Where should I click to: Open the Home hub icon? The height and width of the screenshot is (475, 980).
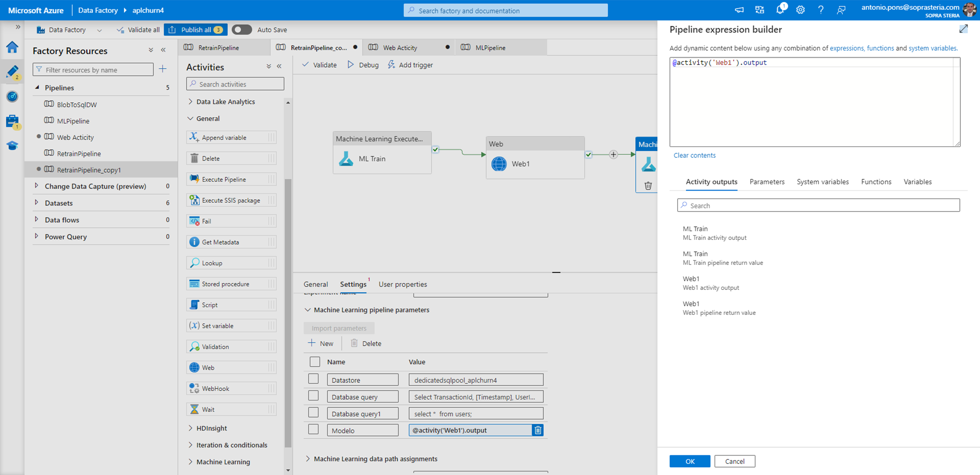click(12, 47)
